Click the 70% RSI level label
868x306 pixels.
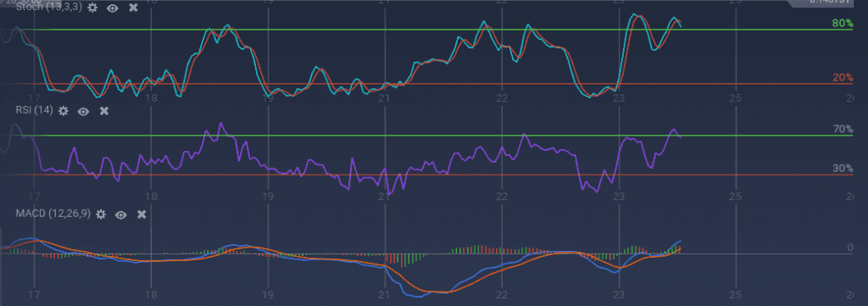pyautogui.click(x=843, y=130)
